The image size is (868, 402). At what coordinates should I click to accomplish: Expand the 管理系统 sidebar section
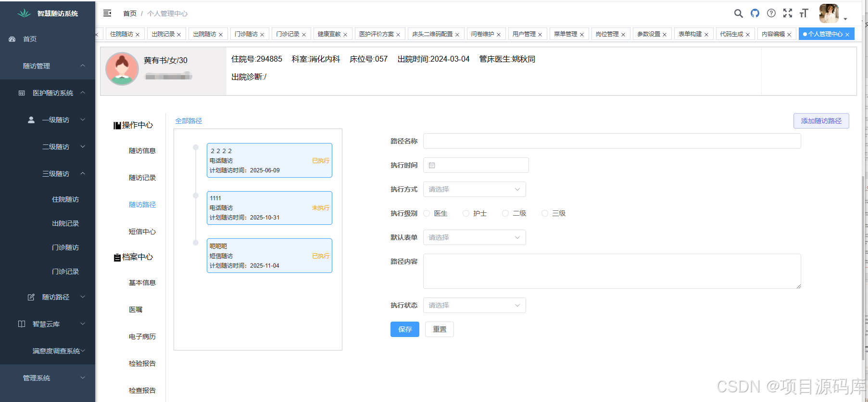[48, 378]
